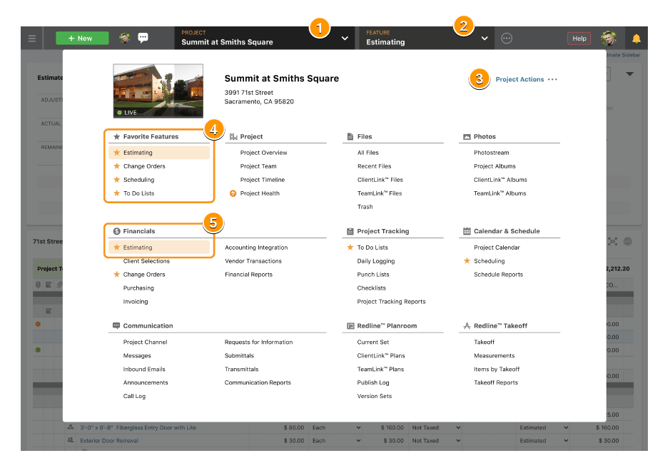Viewport: 670px width, 468px height.
Task: Unfavorite To Do Lists star under Project Tracking
Action: pyautogui.click(x=350, y=248)
